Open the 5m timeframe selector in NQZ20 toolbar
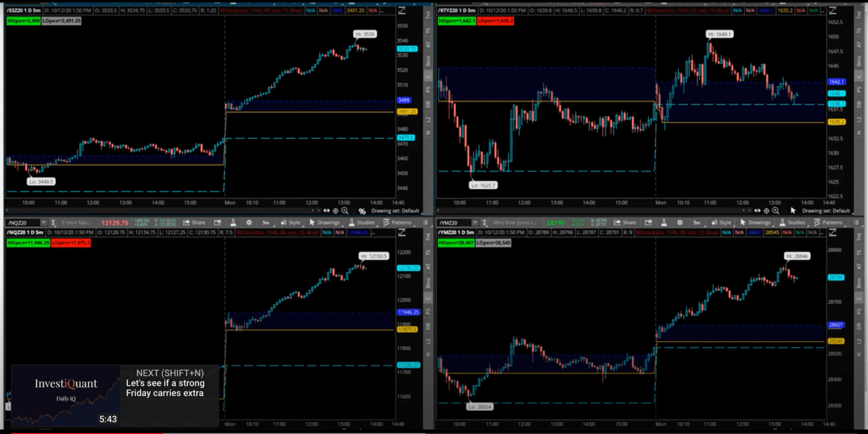This screenshot has width=868, height=434. coord(266,222)
